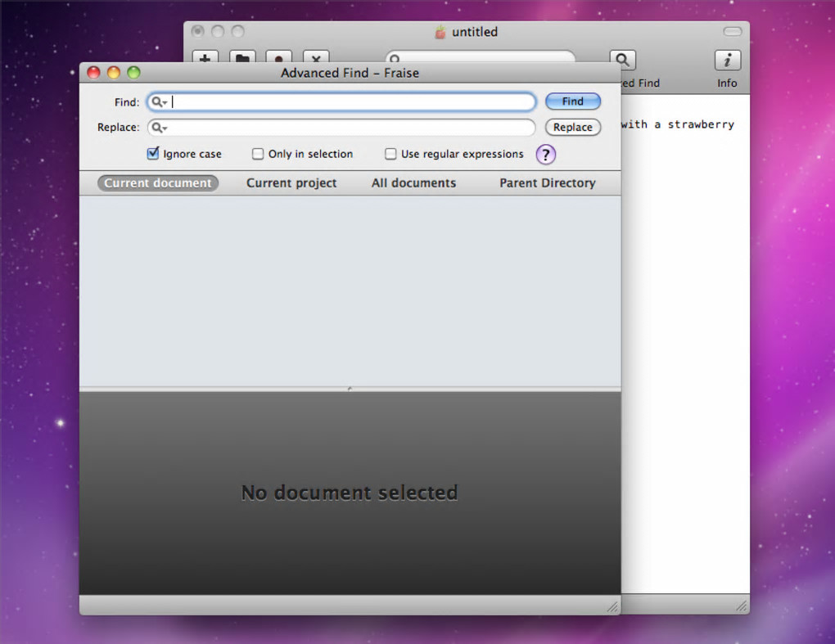The width and height of the screenshot is (835, 644).
Task: Zoom Advanced Find with green button
Action: click(x=133, y=72)
